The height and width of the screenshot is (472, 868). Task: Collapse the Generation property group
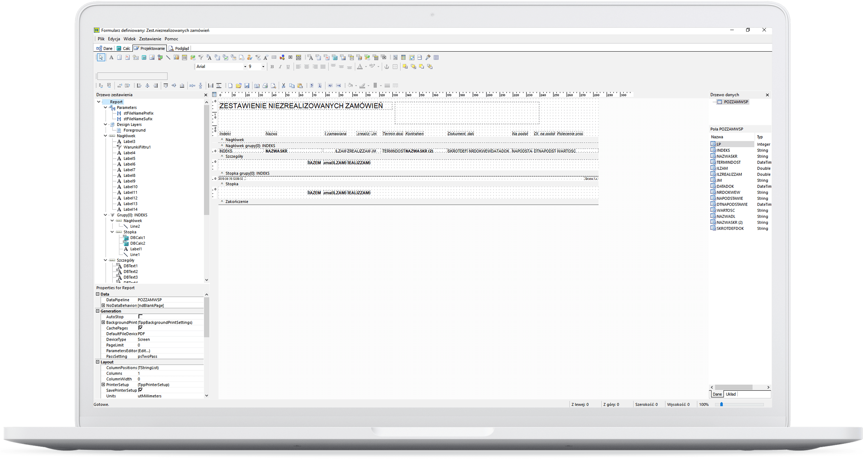(x=98, y=311)
